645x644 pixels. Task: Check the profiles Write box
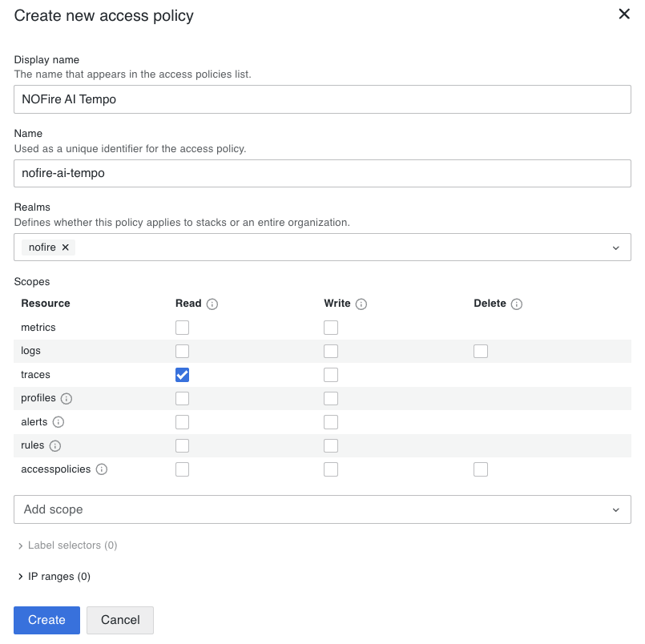click(x=331, y=398)
